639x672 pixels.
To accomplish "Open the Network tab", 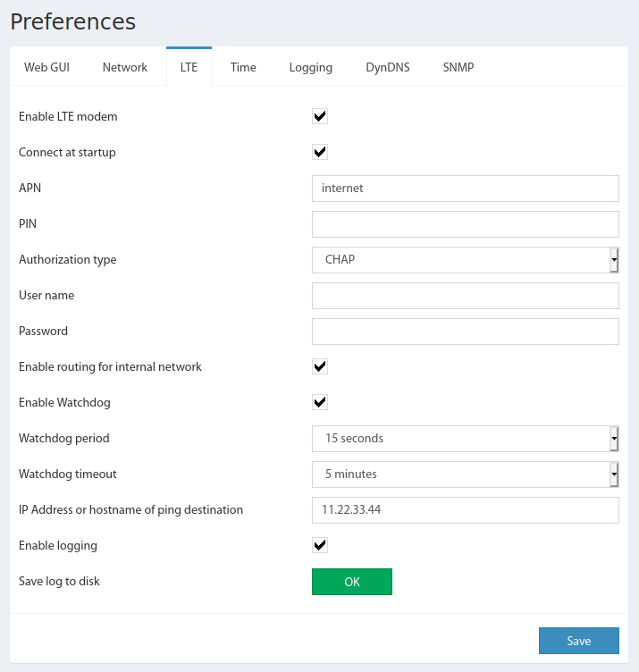I will (x=125, y=67).
